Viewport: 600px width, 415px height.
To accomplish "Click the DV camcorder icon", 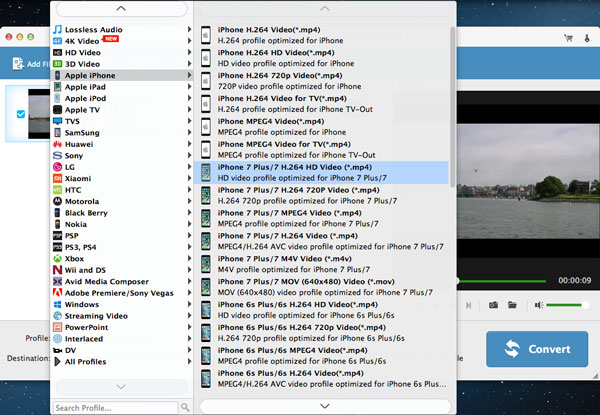I will (57, 350).
